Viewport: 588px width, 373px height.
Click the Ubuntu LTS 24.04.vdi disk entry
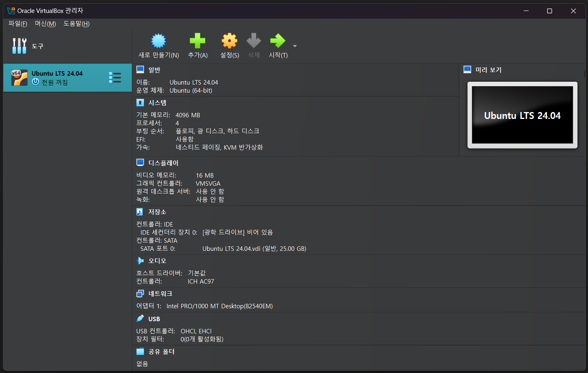click(x=254, y=248)
